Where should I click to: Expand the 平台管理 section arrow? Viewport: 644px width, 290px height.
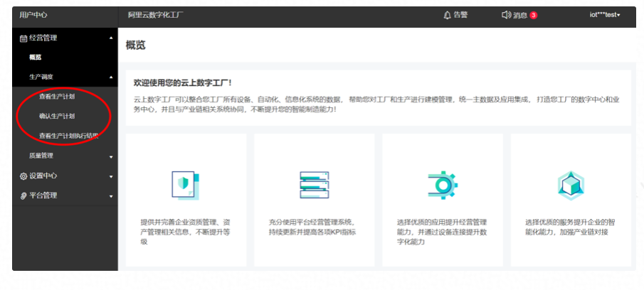pos(111,196)
